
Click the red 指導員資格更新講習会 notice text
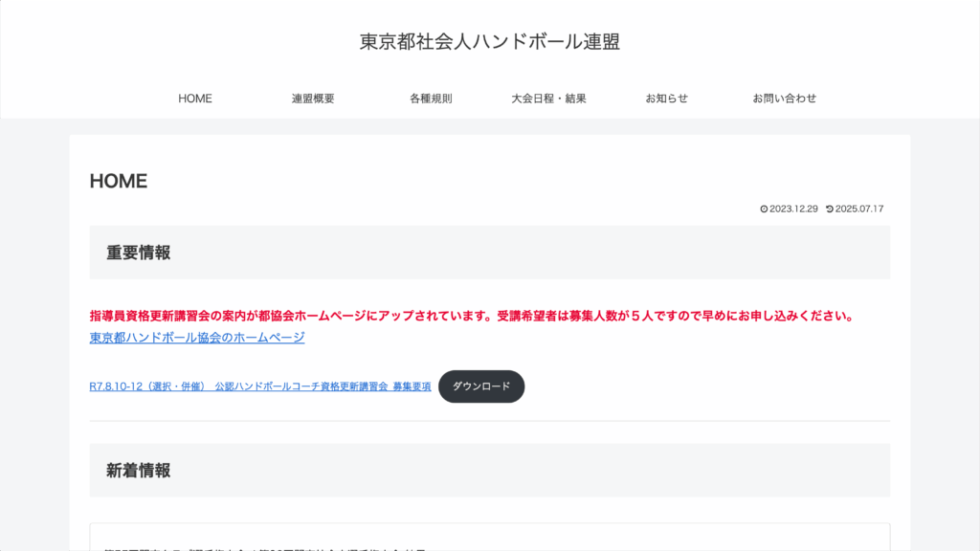pos(471,316)
